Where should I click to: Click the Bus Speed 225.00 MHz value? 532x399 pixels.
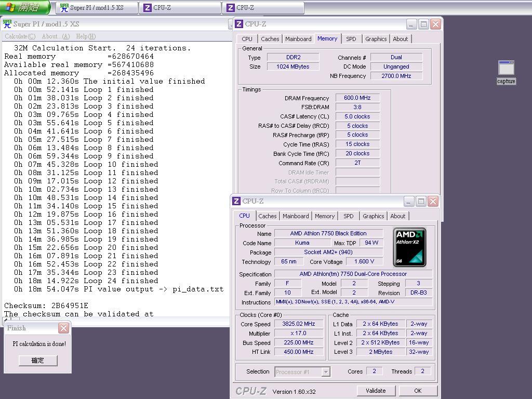[x=299, y=343]
